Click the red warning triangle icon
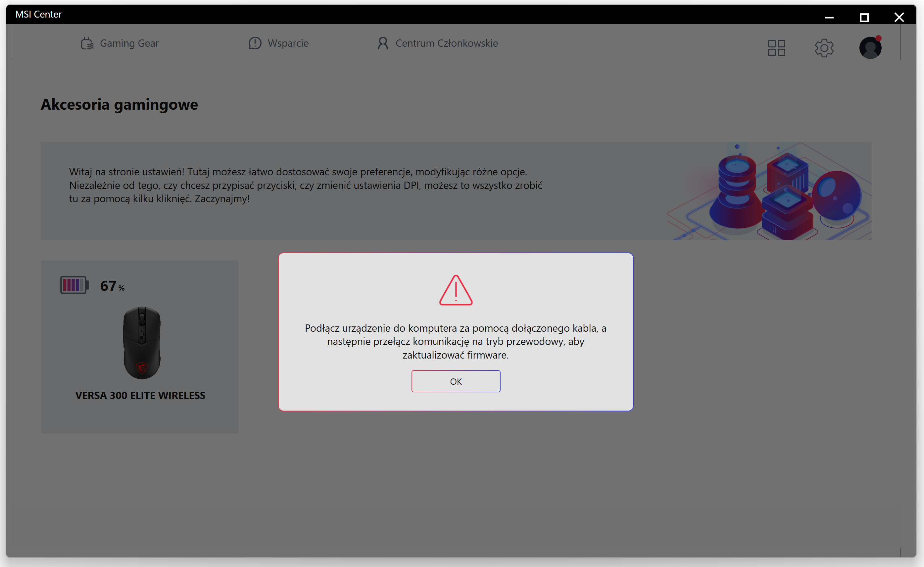924x567 pixels. (x=456, y=290)
